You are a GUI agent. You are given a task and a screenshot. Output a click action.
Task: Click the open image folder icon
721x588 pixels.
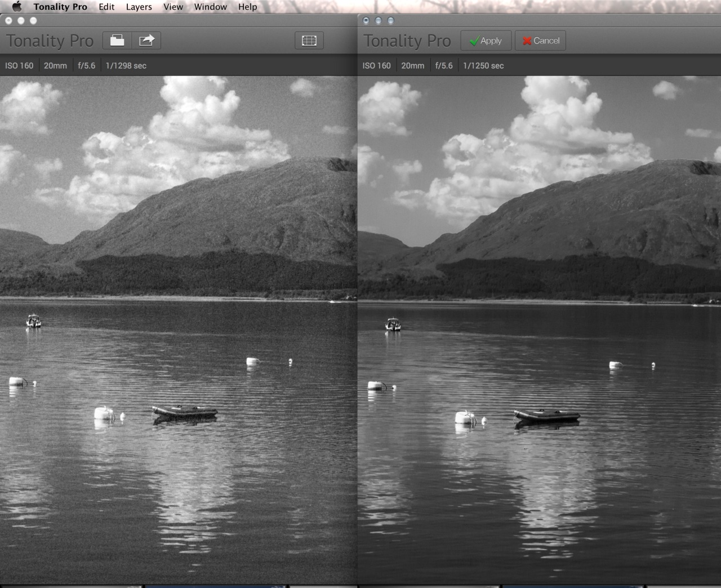[x=117, y=41]
